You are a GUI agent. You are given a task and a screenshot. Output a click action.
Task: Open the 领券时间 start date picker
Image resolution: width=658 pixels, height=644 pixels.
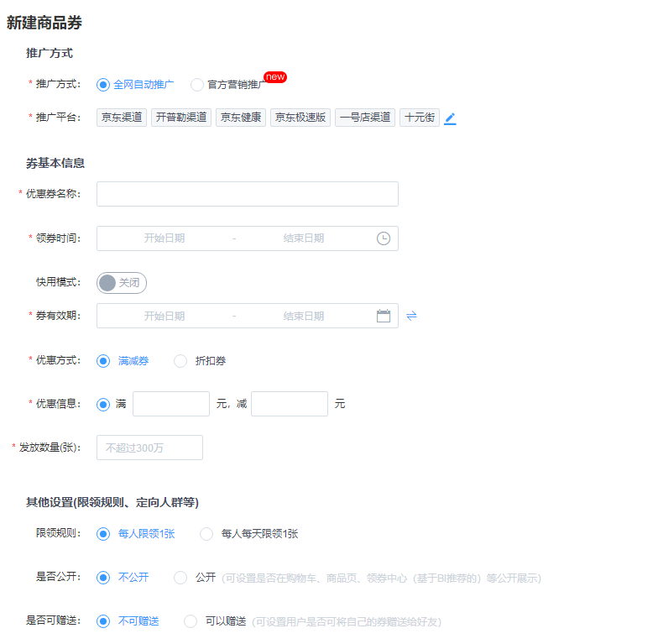click(x=164, y=238)
